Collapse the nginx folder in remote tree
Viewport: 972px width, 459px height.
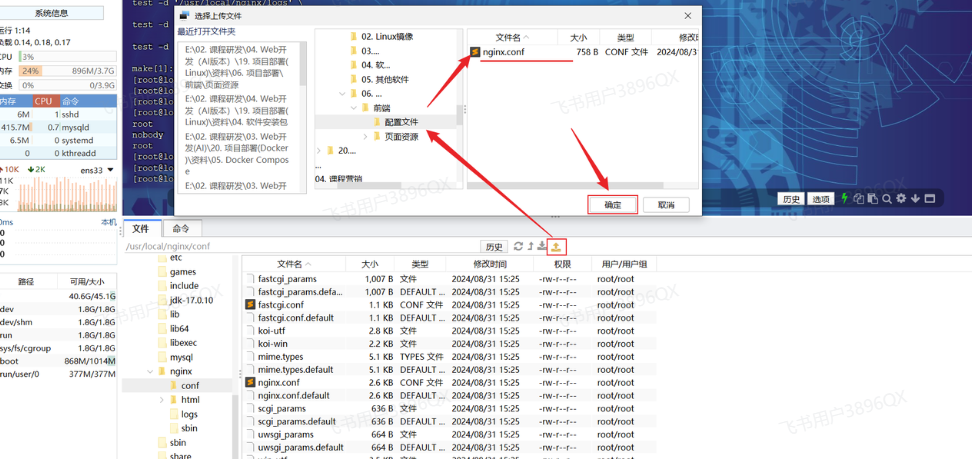[150, 372]
